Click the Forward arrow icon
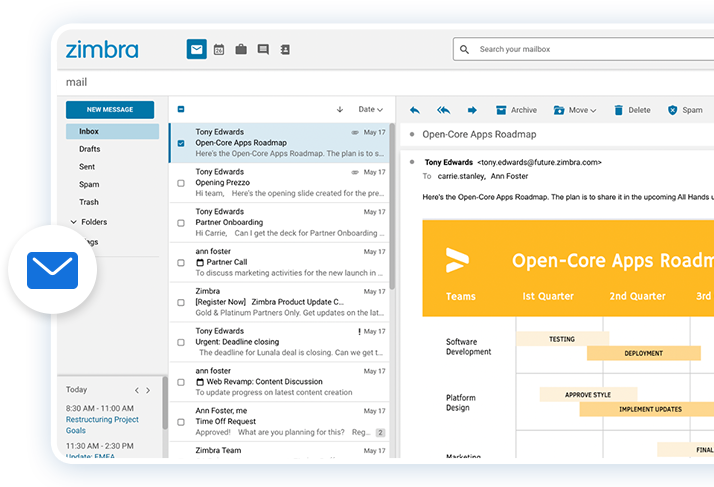The width and height of the screenshot is (714, 487). point(472,110)
